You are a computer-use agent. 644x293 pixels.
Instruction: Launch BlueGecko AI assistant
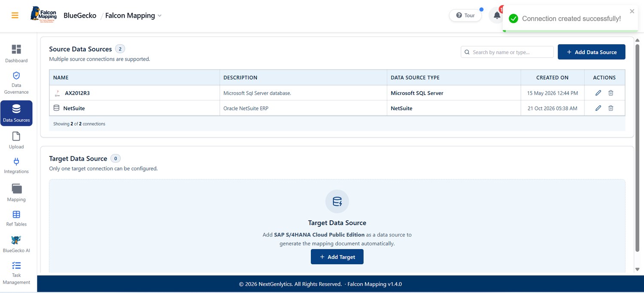click(x=16, y=244)
